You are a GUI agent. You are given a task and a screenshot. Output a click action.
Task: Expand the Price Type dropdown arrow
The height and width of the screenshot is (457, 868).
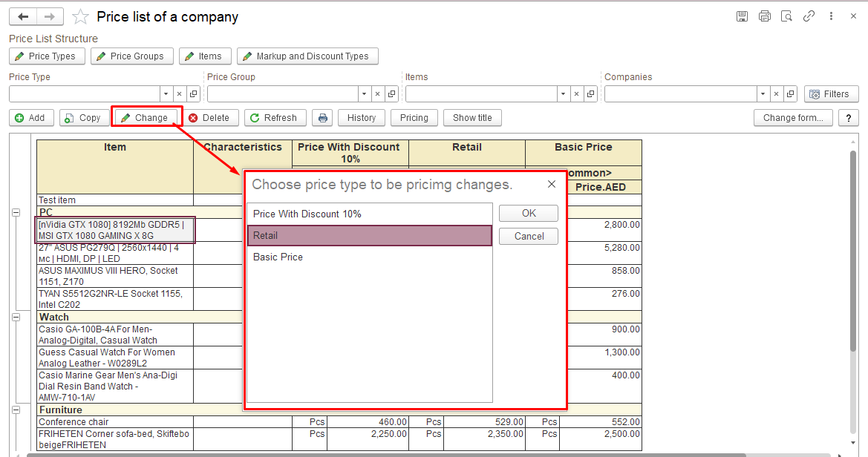point(166,94)
